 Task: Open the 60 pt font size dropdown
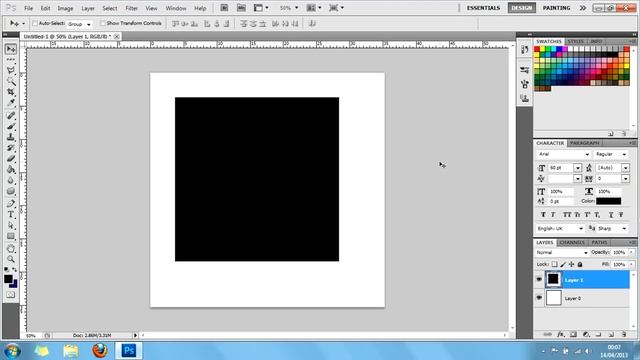(578, 168)
